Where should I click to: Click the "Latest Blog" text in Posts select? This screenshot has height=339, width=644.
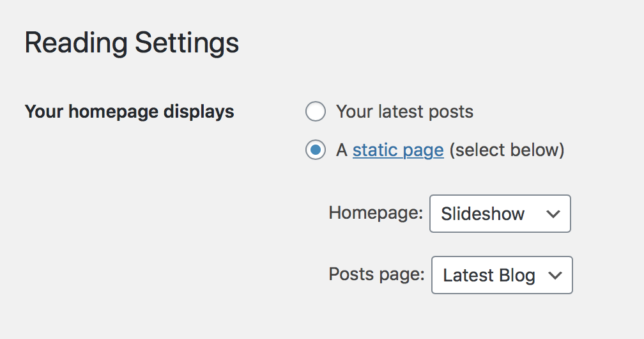(489, 276)
